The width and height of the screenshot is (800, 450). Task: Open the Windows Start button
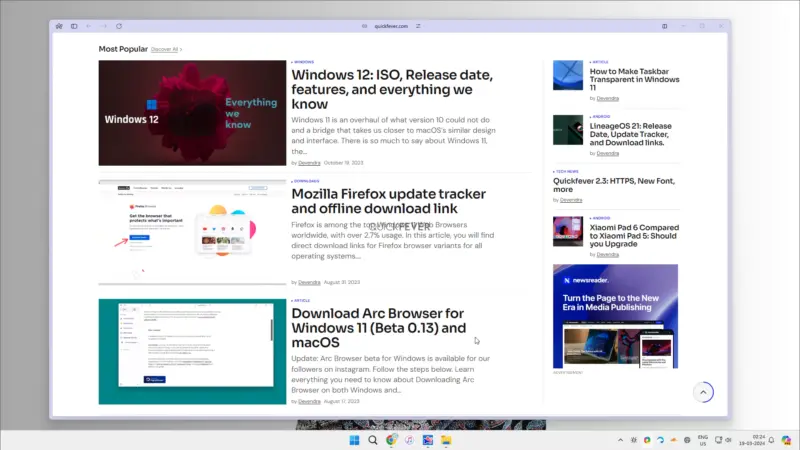[x=354, y=440]
